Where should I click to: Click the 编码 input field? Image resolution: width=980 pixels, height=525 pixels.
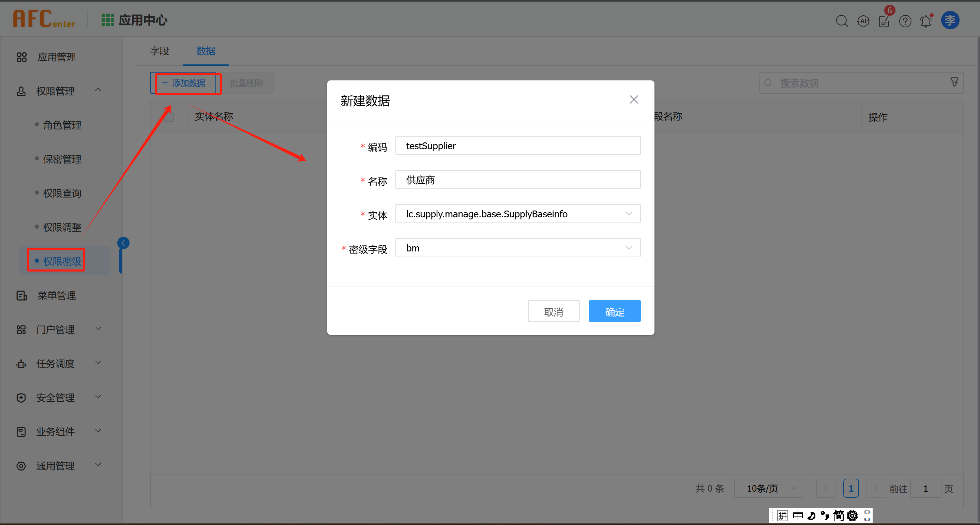[517, 145]
